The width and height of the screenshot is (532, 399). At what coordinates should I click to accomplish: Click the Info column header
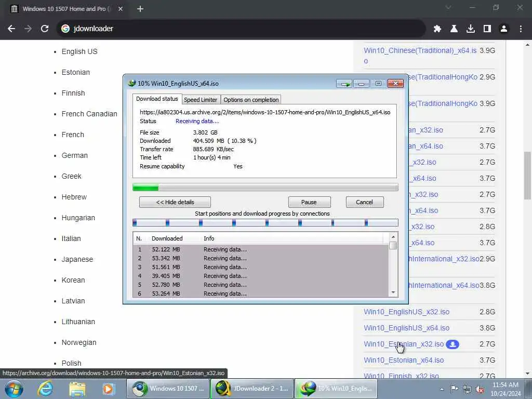click(209, 238)
